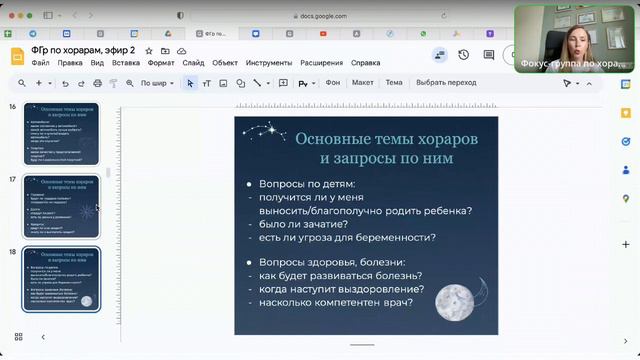This screenshot has width=640, height=360.
Task: Open Google Maps side panel icon
Action: tap(626, 199)
